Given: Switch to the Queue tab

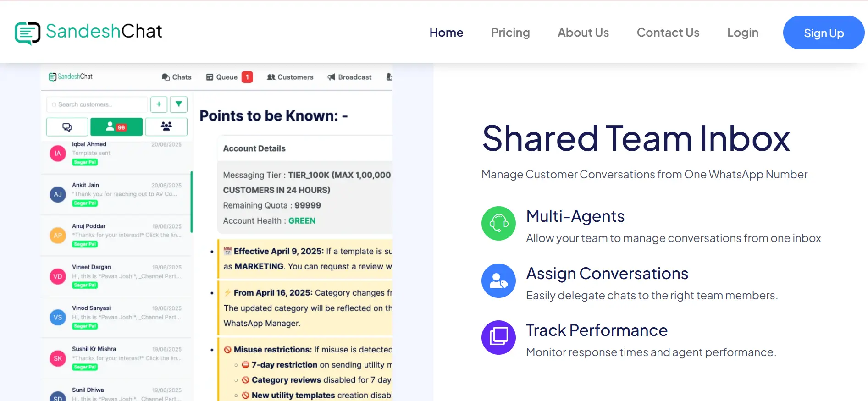Looking at the screenshot, I should [x=229, y=77].
